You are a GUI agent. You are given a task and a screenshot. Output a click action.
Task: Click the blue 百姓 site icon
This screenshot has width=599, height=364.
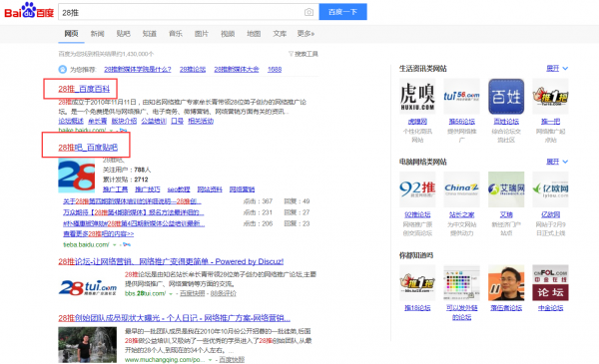point(506,96)
